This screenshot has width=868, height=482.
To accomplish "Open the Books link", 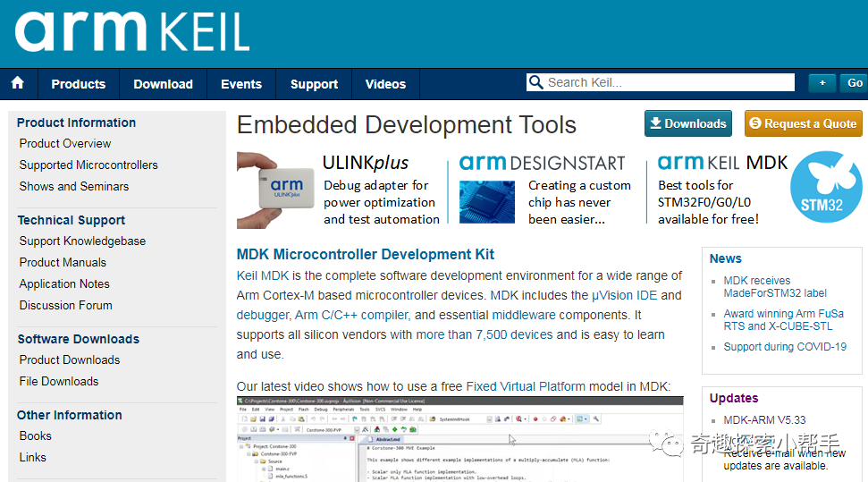I will point(36,436).
